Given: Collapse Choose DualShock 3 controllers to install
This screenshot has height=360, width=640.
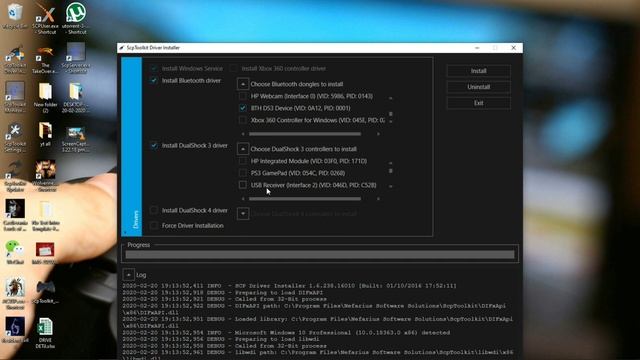Looking at the screenshot, I should click(243, 149).
